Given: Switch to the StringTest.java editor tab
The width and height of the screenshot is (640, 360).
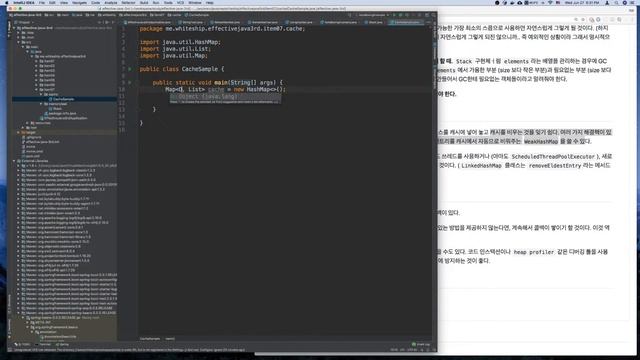Looking at the screenshot, I should (x=192, y=22).
